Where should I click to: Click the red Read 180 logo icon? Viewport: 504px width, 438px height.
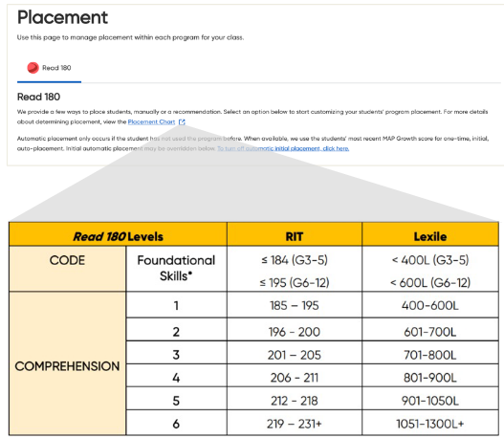33,68
